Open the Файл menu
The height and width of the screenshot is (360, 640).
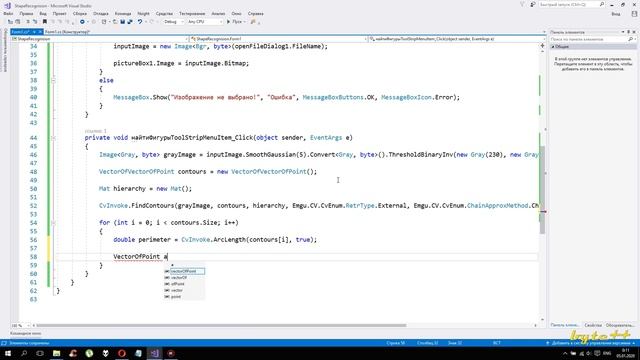8,13
